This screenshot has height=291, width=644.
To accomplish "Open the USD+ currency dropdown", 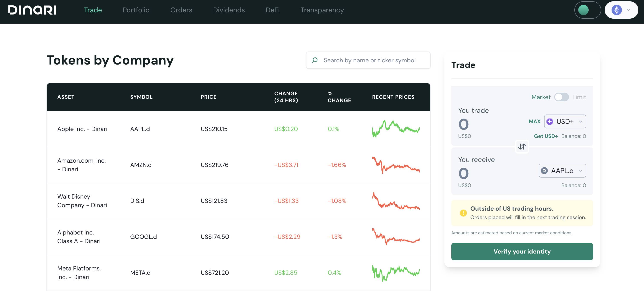I will pos(565,121).
